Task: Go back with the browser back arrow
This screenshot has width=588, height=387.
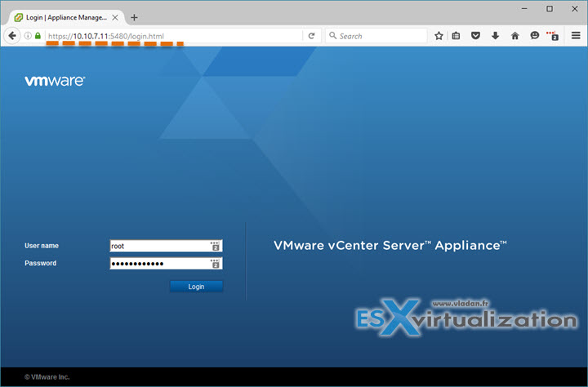Action: coord(12,36)
